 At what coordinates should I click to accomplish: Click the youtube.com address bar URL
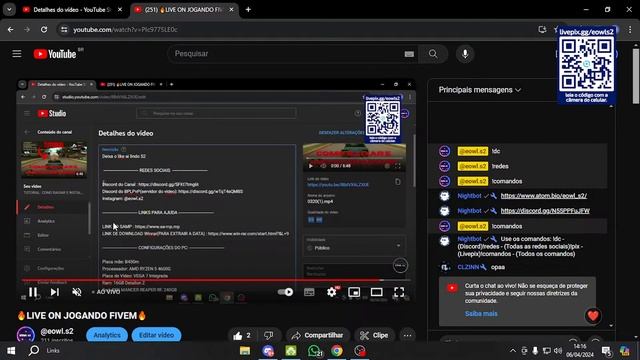[125, 29]
